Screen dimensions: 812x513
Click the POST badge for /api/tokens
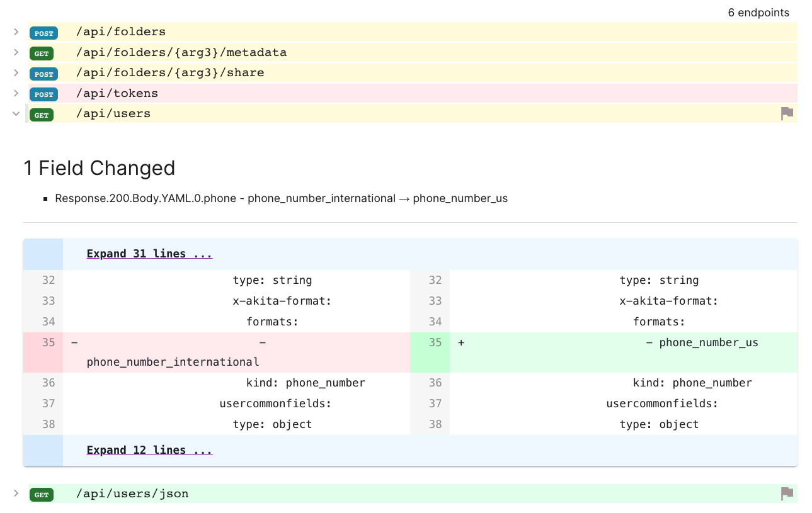pyautogui.click(x=43, y=94)
